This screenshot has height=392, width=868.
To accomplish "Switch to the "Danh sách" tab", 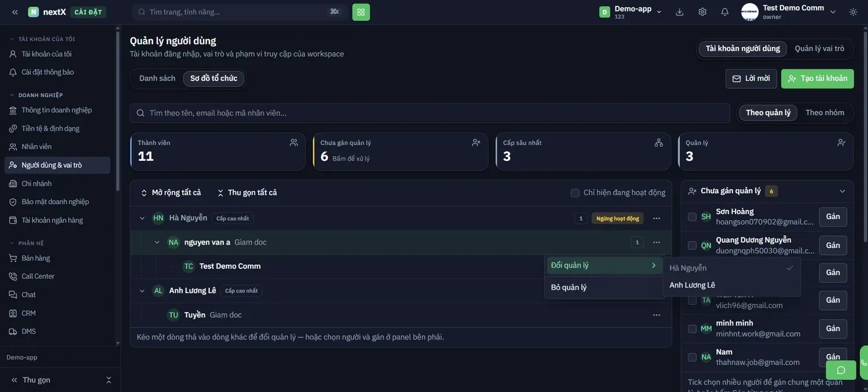I will click(157, 79).
